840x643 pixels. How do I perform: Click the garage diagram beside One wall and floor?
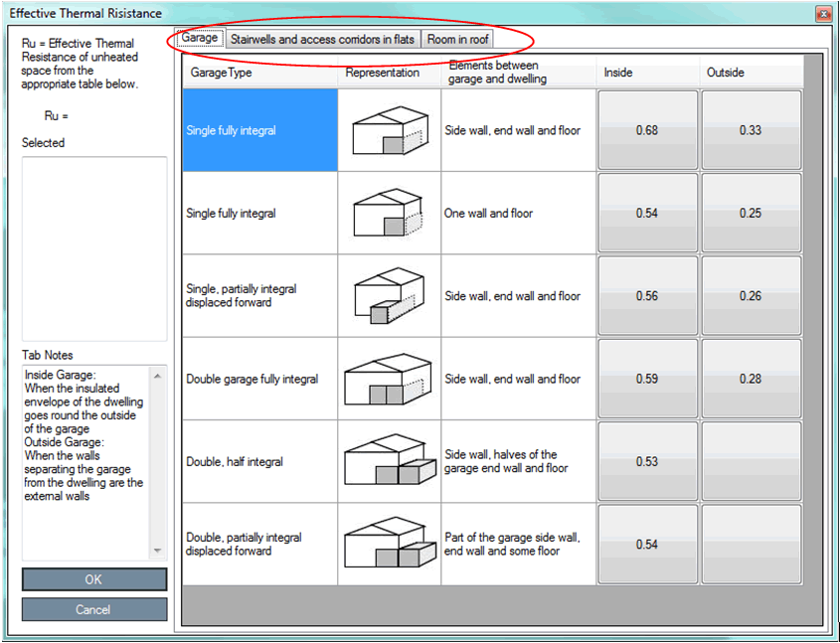pyautogui.click(x=390, y=213)
